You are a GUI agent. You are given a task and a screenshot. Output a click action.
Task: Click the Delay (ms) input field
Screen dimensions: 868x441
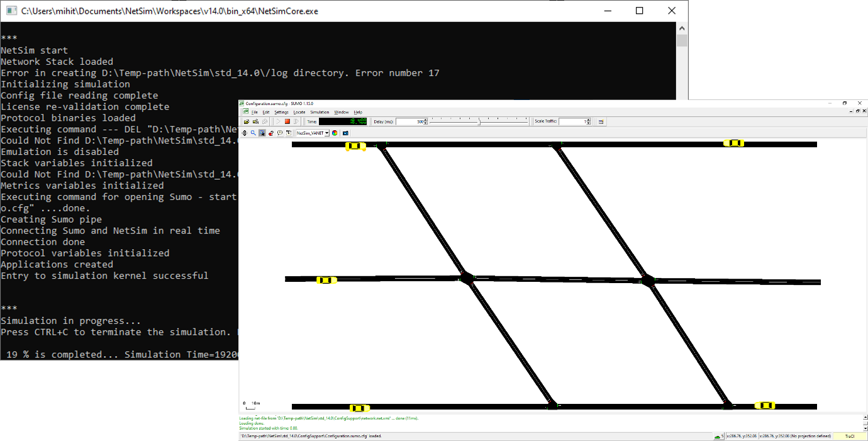point(409,121)
